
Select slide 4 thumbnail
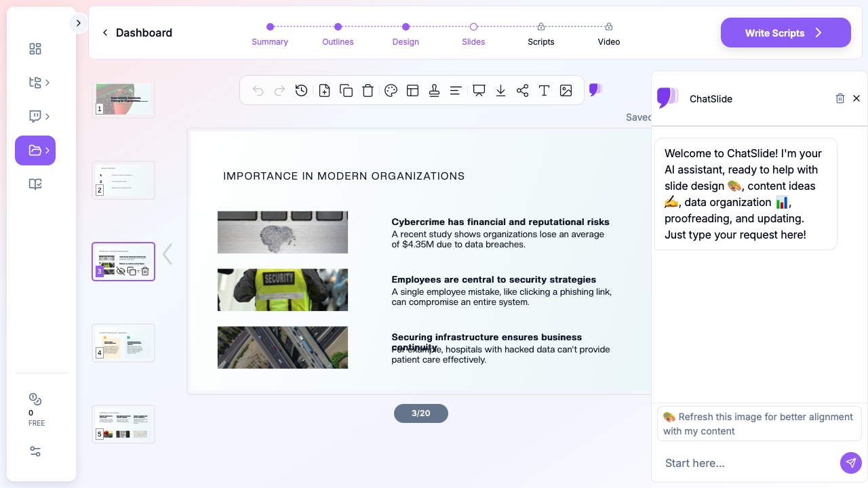point(123,343)
